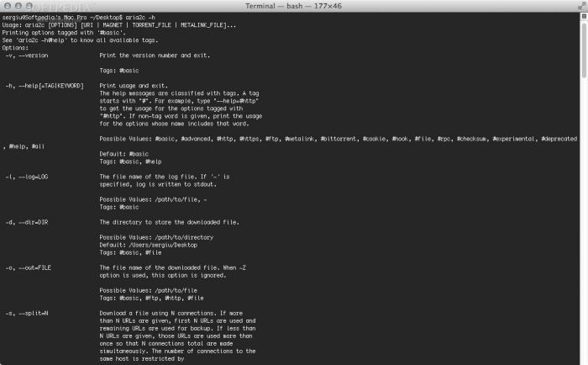Click the '-d, --dir=DIR' option
Viewport: 588px width, 365px height.
(27, 222)
